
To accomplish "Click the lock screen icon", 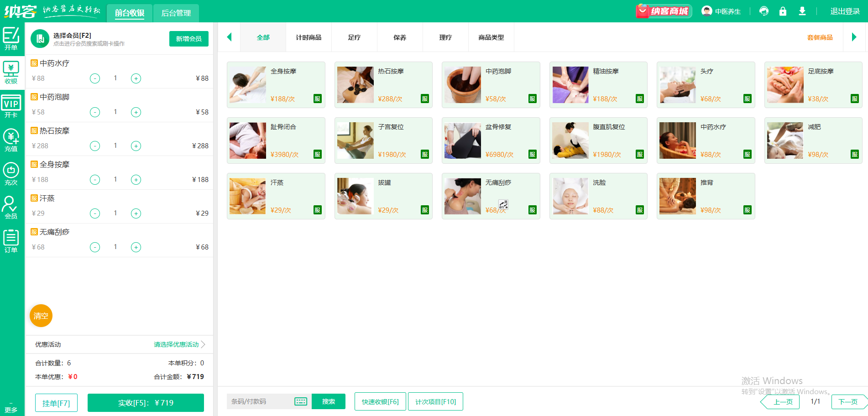I will tap(783, 11).
